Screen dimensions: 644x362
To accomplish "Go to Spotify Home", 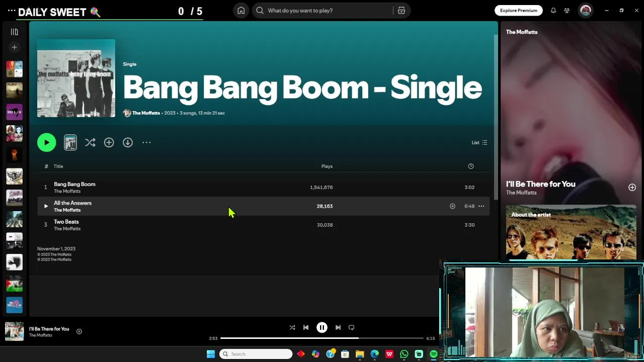I will 241,11.
